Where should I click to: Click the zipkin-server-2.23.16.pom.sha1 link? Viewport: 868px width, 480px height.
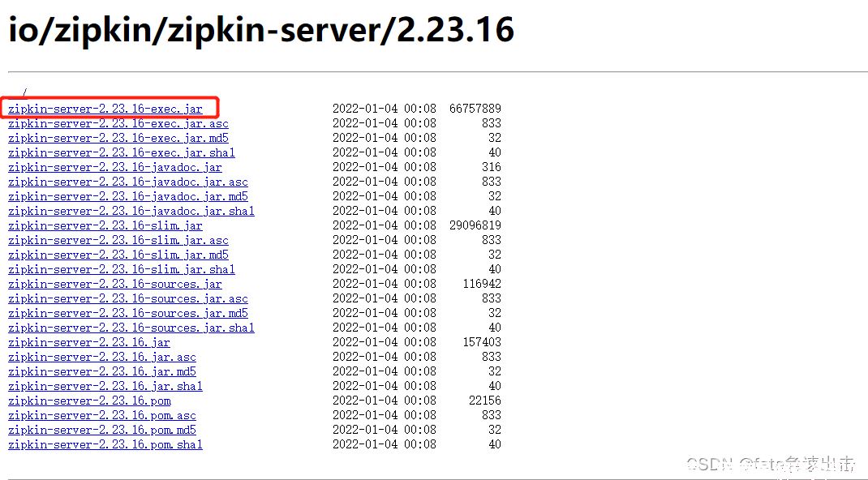pyautogui.click(x=105, y=444)
